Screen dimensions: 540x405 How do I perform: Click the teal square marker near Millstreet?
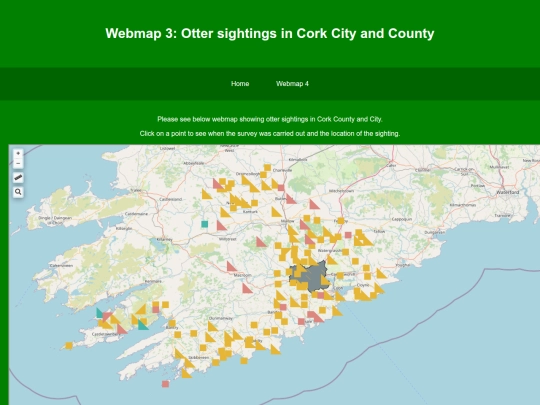205,224
